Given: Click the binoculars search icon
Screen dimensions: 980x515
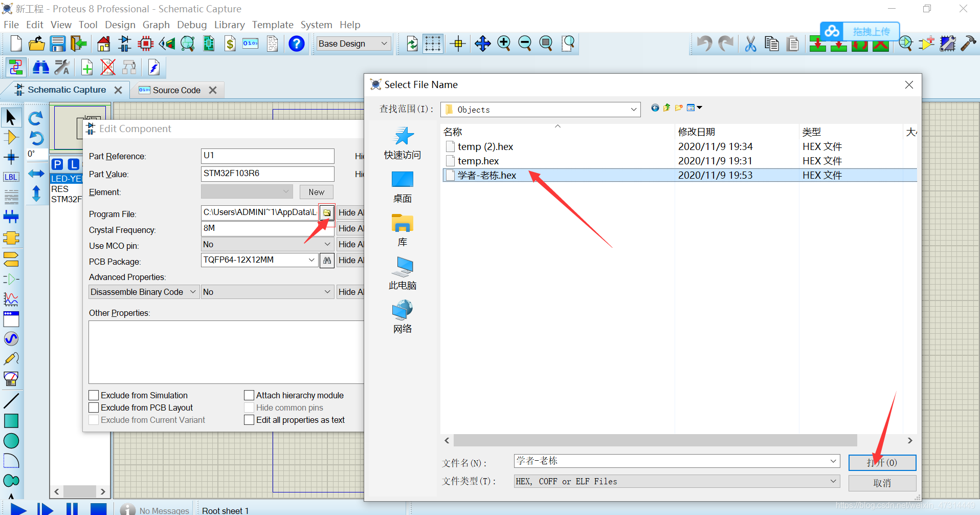Looking at the screenshot, I should pyautogui.click(x=41, y=67).
